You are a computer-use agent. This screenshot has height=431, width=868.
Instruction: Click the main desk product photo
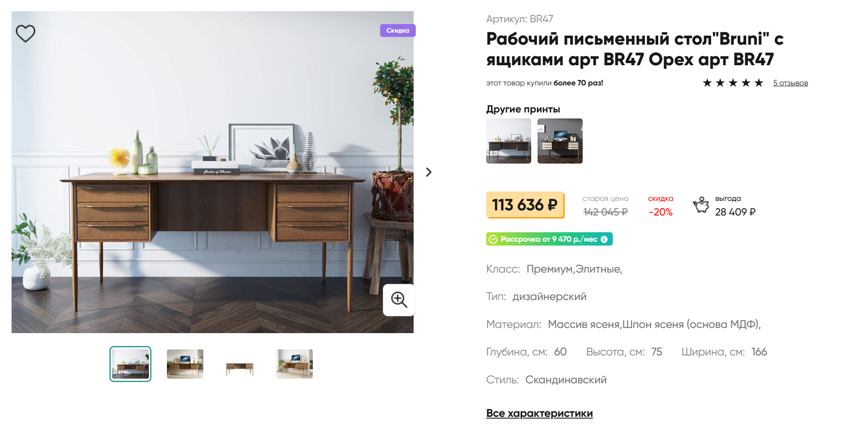click(x=212, y=172)
